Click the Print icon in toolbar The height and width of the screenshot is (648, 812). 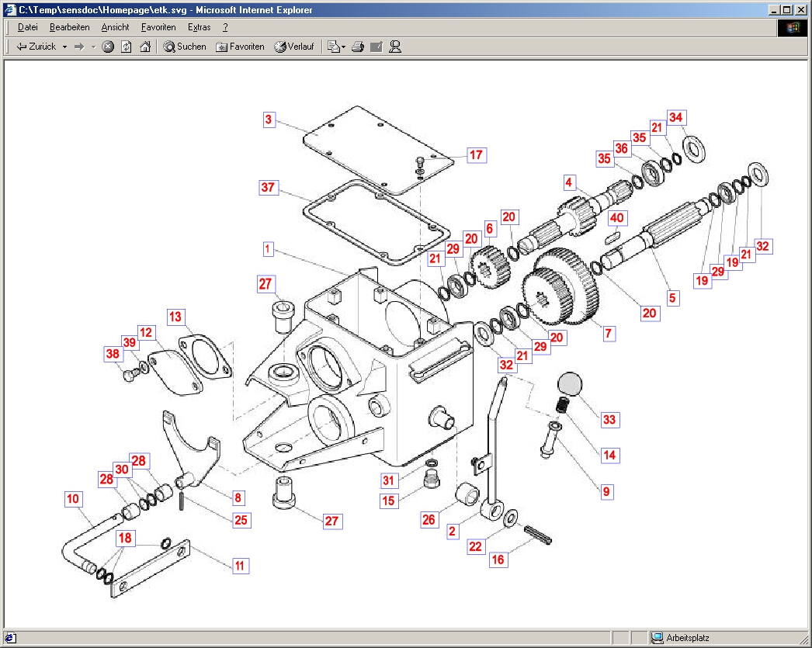(358, 47)
